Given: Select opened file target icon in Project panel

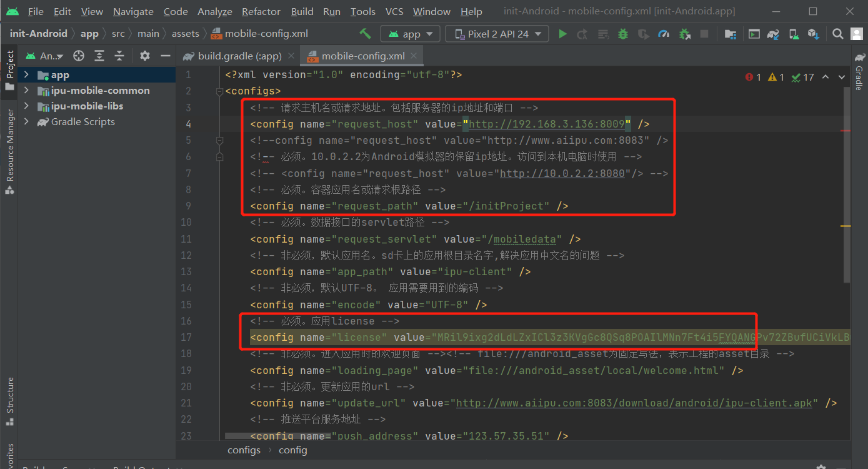Looking at the screenshot, I should click(x=79, y=56).
